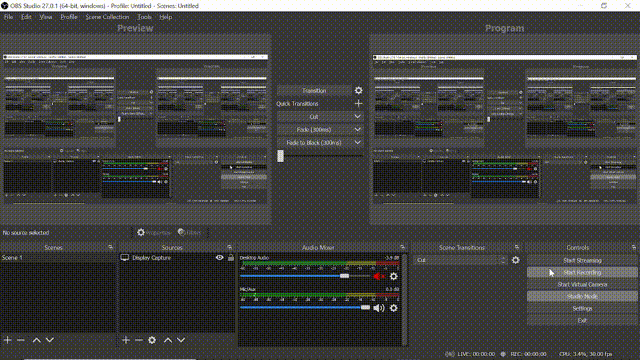Add a quick transition with plus icon
640x360 pixels.
(x=358, y=104)
